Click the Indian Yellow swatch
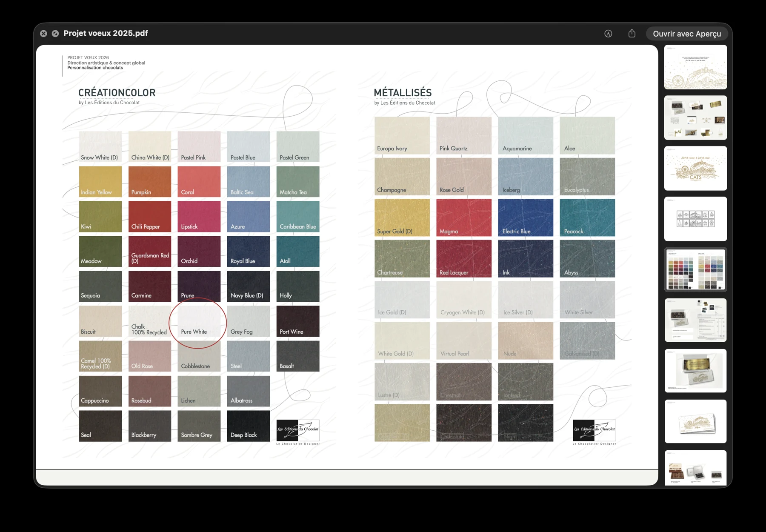The width and height of the screenshot is (766, 532). (x=100, y=182)
